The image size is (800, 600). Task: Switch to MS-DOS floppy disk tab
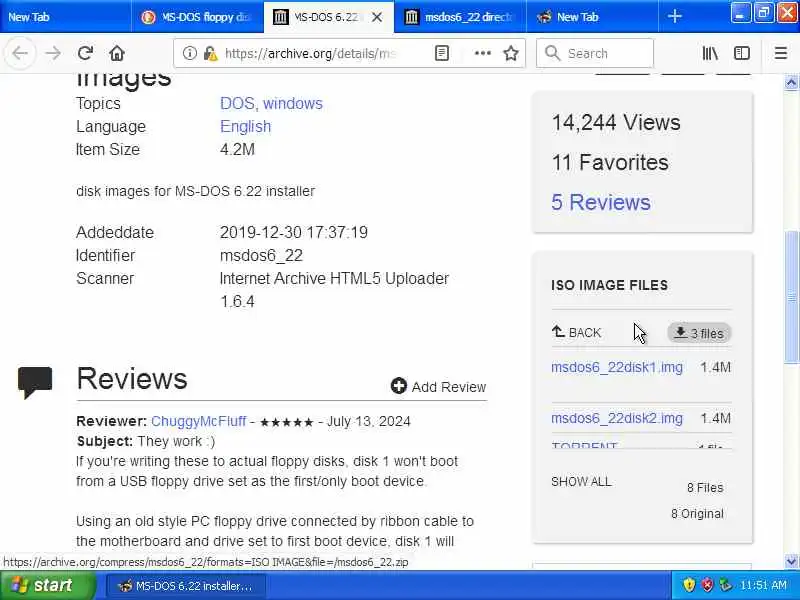click(197, 17)
